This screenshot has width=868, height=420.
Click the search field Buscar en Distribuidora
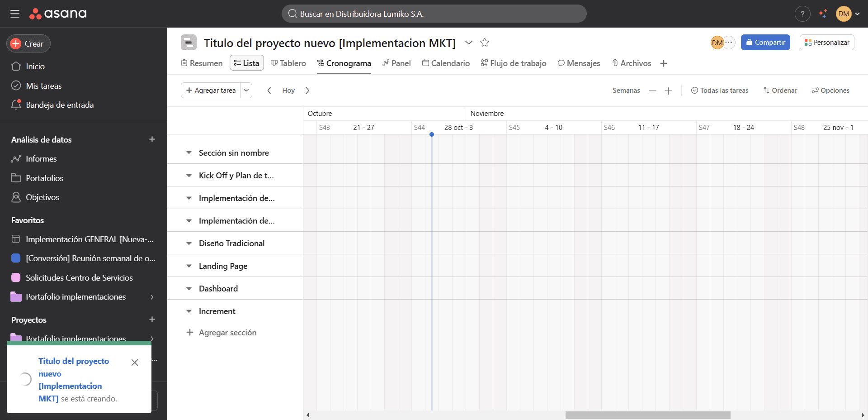[x=434, y=14]
